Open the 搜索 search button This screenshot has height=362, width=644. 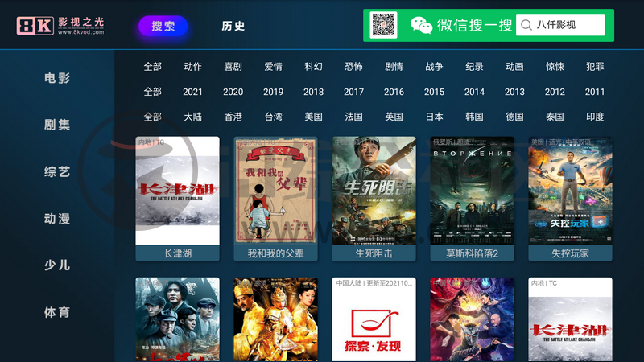(163, 26)
